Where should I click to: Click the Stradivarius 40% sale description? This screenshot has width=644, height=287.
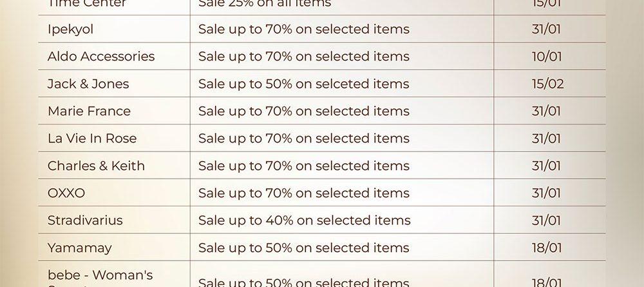coord(304,221)
